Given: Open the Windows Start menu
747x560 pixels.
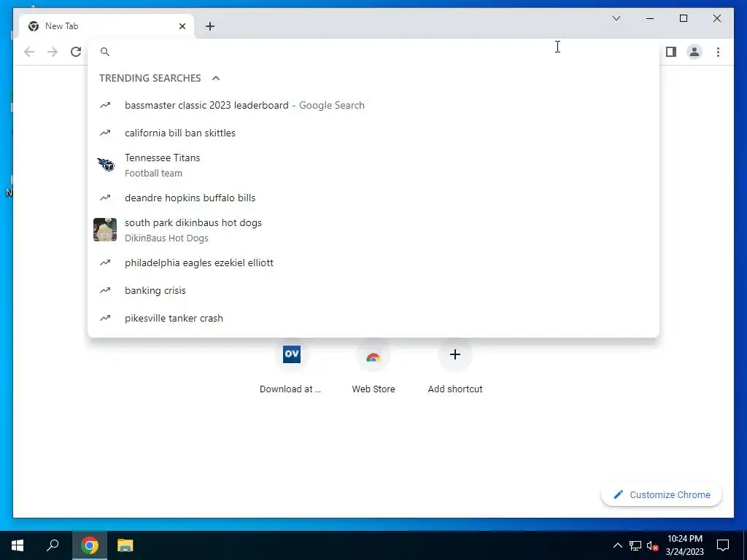Looking at the screenshot, I should [18, 545].
